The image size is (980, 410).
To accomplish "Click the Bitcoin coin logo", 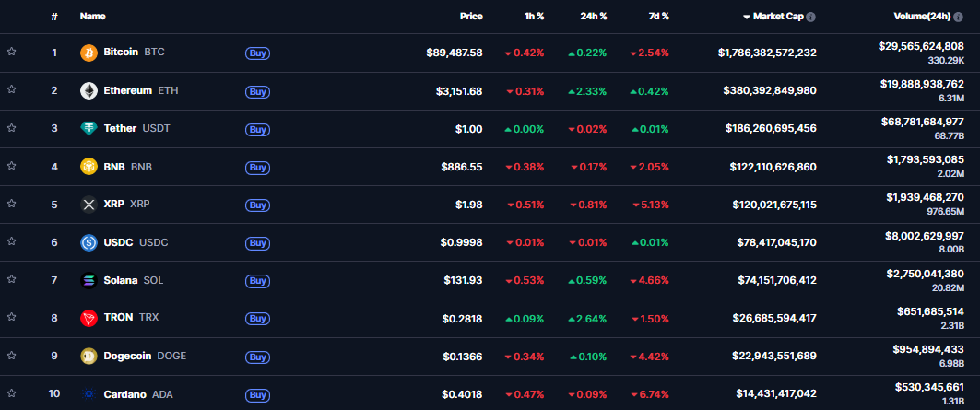I will point(89,53).
